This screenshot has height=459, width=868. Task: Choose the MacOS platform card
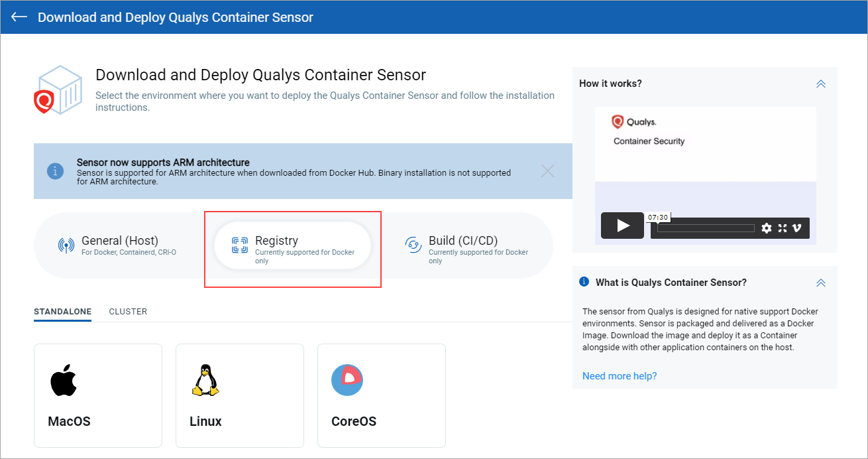[98, 395]
